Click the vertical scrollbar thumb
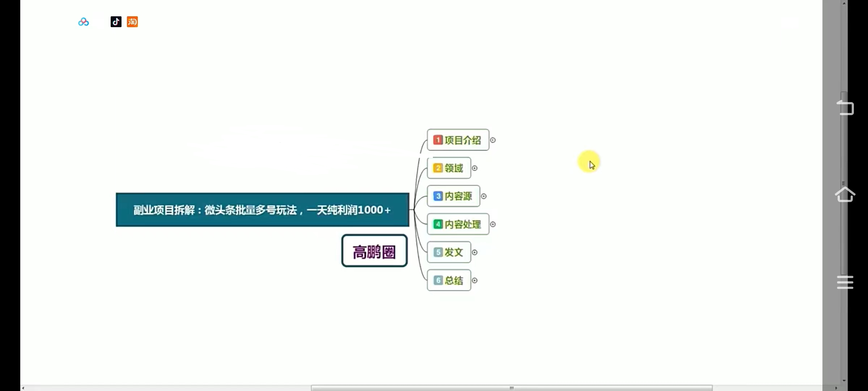868x391 pixels. [844, 183]
